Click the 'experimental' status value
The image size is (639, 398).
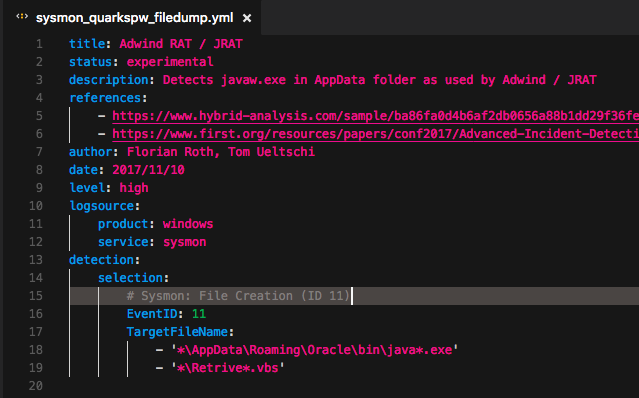pos(170,62)
